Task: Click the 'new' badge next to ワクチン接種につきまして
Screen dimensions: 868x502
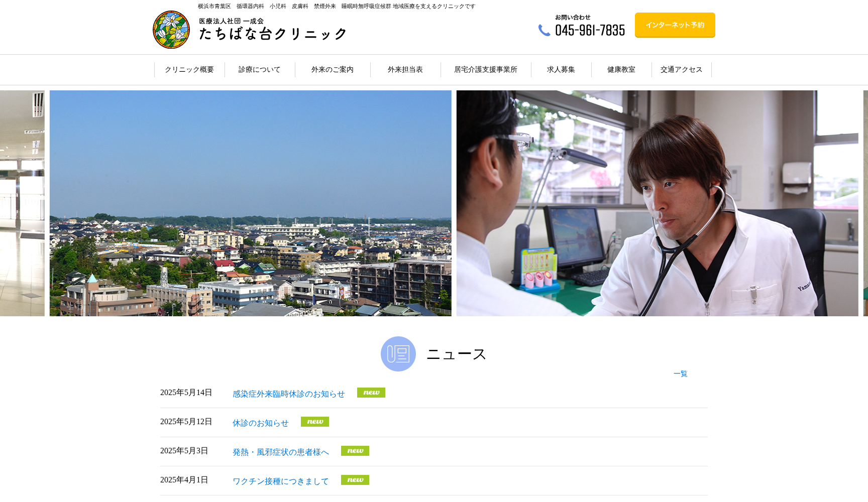Action: pyautogui.click(x=355, y=480)
